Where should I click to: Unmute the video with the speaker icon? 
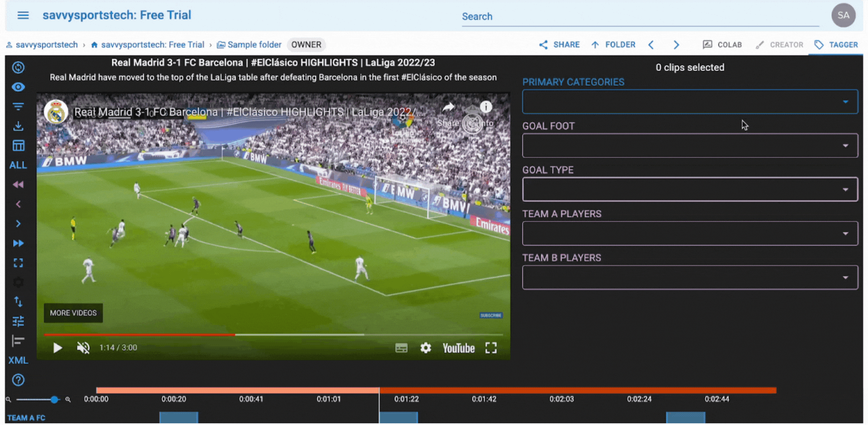coord(83,348)
